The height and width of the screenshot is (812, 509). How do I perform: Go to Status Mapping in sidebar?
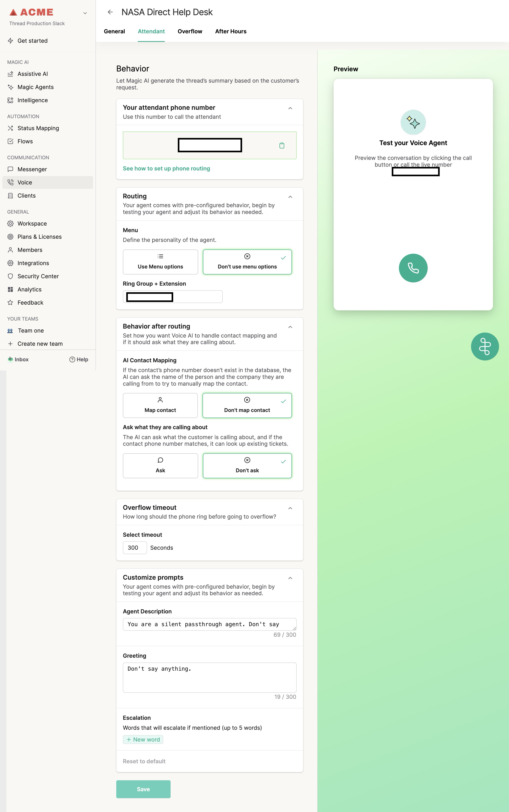pos(38,128)
